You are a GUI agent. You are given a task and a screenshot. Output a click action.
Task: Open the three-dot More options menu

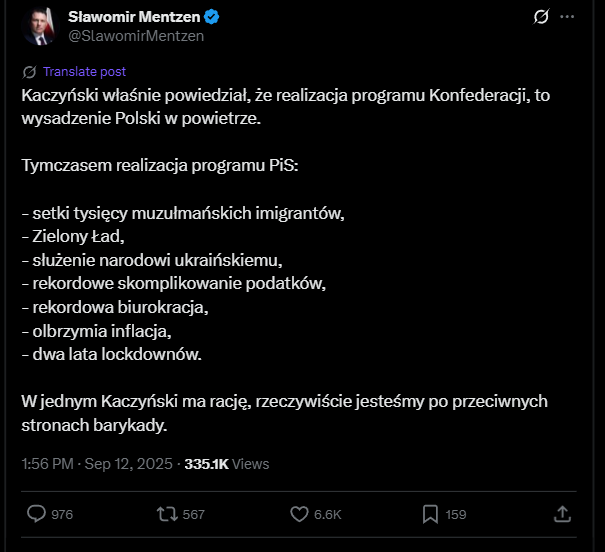pyautogui.click(x=568, y=17)
